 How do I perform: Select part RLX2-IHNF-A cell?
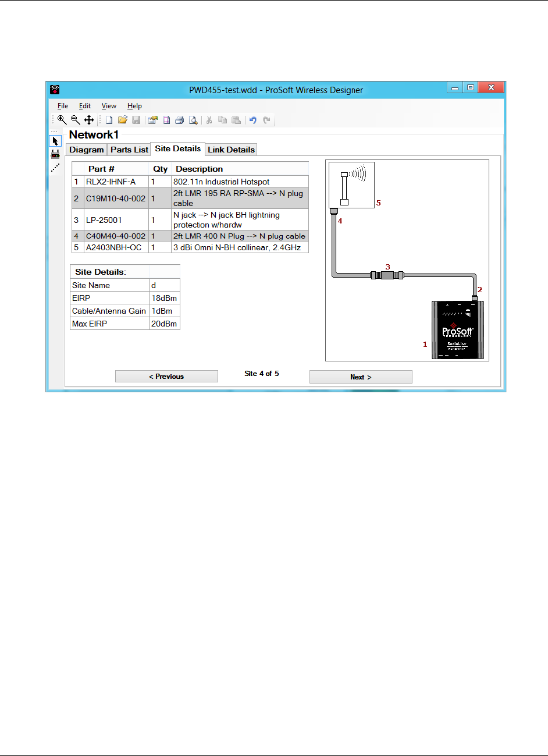click(x=117, y=182)
